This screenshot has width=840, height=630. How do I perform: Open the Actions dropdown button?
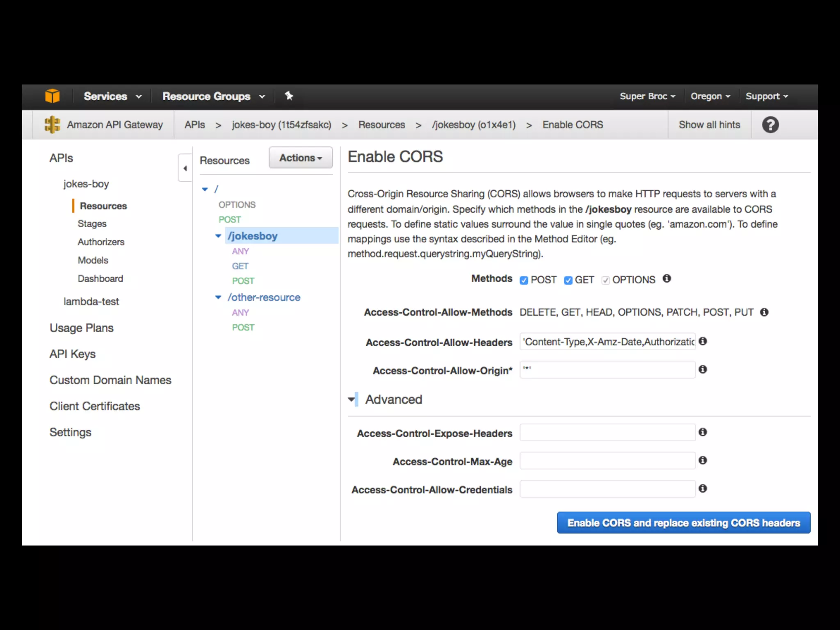[x=301, y=158]
